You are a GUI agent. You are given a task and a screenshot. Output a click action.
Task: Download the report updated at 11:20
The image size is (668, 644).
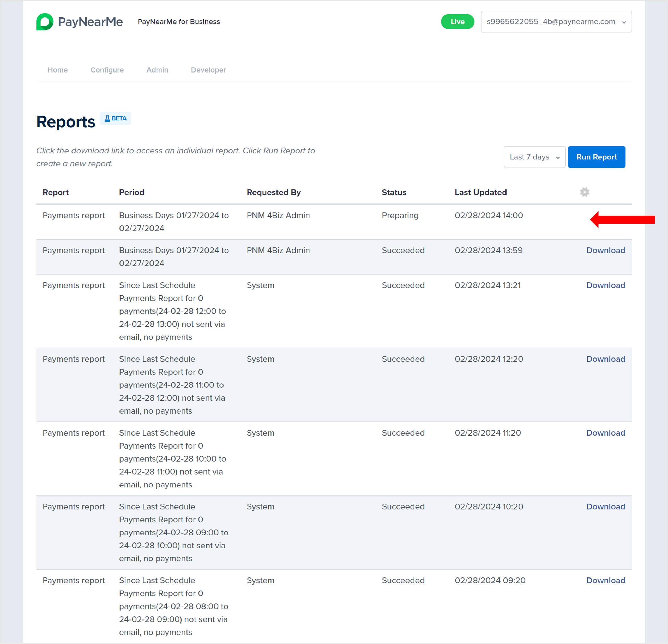point(605,433)
